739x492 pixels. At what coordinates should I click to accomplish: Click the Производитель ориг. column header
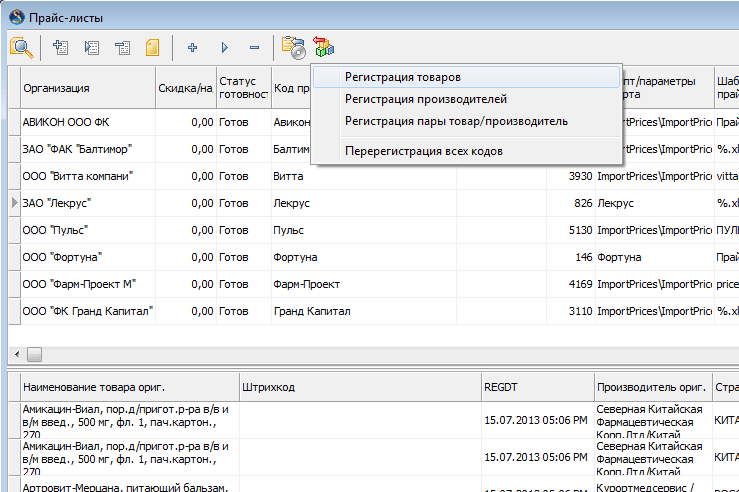point(653,387)
